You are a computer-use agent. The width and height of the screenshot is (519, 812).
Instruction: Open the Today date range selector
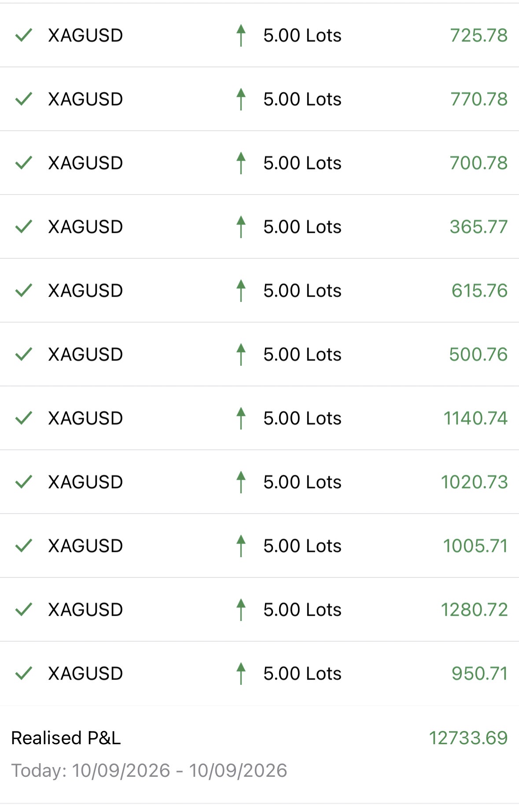coord(149,771)
